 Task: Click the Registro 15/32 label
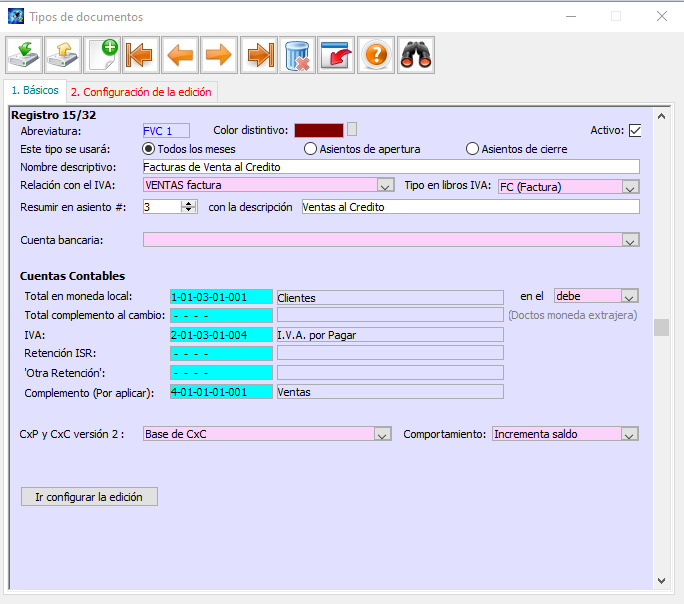(x=54, y=115)
